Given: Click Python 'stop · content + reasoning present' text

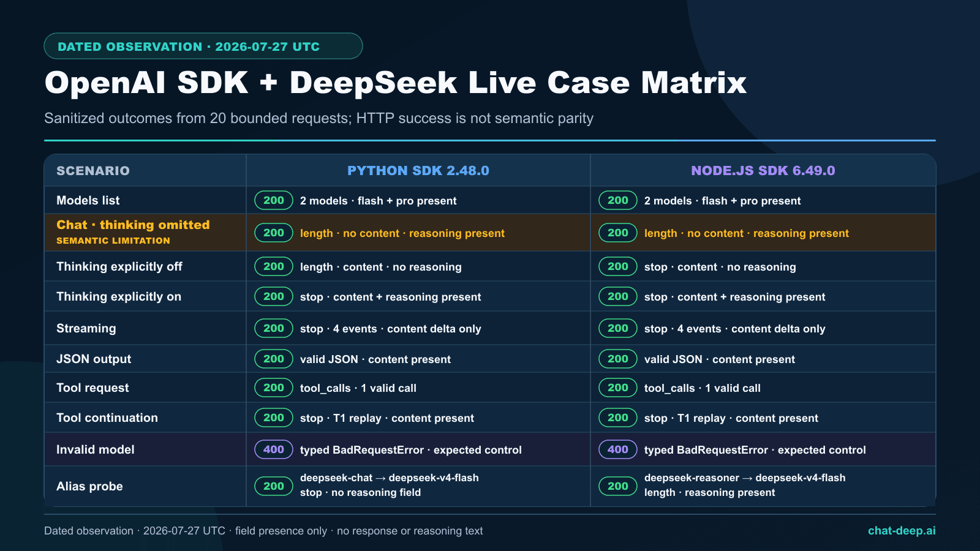Looking at the screenshot, I should tap(391, 297).
